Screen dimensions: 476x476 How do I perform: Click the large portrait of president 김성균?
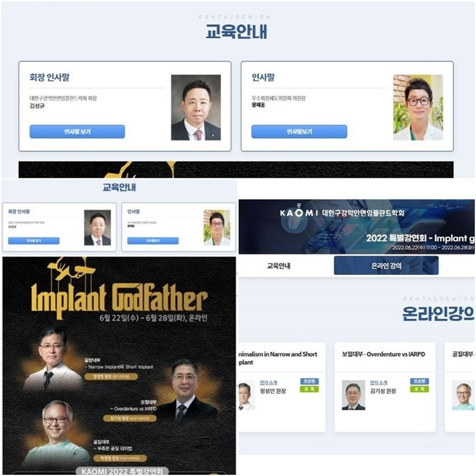tap(196, 107)
